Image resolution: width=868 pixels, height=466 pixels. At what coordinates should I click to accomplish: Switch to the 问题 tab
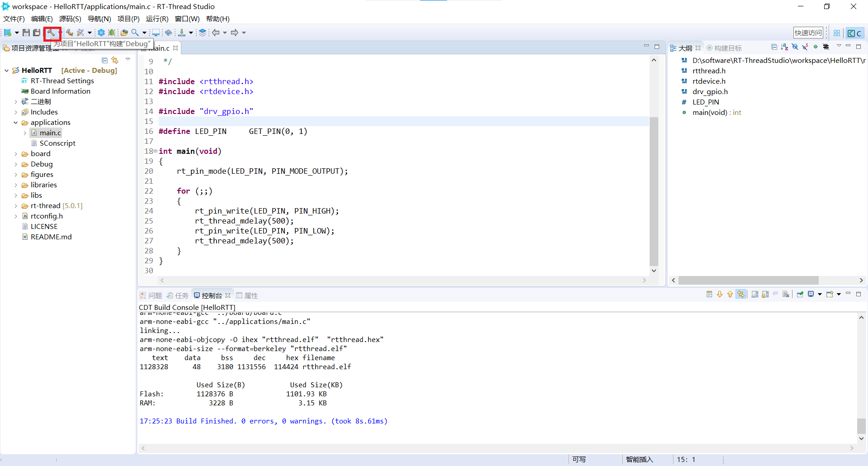(x=151, y=296)
